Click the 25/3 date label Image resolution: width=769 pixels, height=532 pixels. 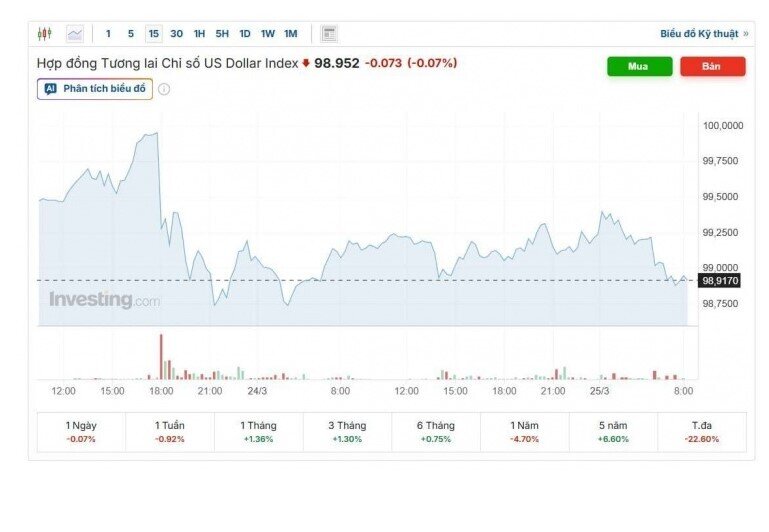click(x=599, y=391)
